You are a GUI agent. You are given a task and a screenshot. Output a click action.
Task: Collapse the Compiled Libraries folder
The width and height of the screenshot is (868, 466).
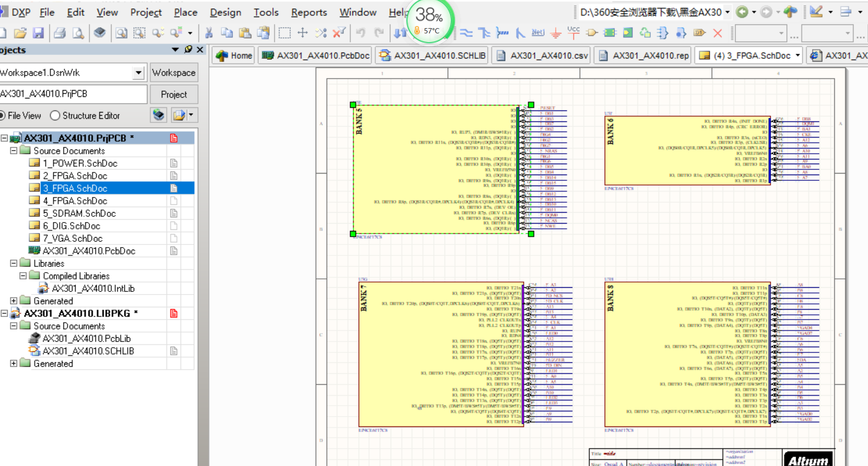pyautogui.click(x=23, y=276)
